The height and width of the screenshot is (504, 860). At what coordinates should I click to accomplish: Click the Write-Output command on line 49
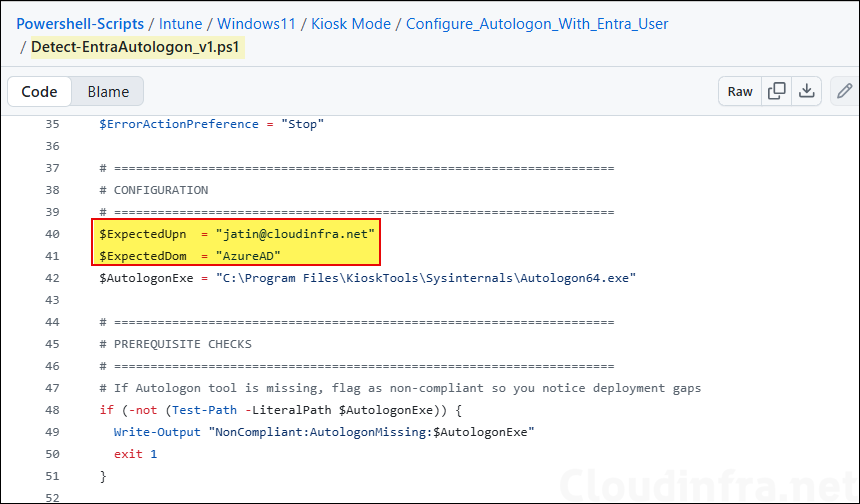tap(157, 431)
